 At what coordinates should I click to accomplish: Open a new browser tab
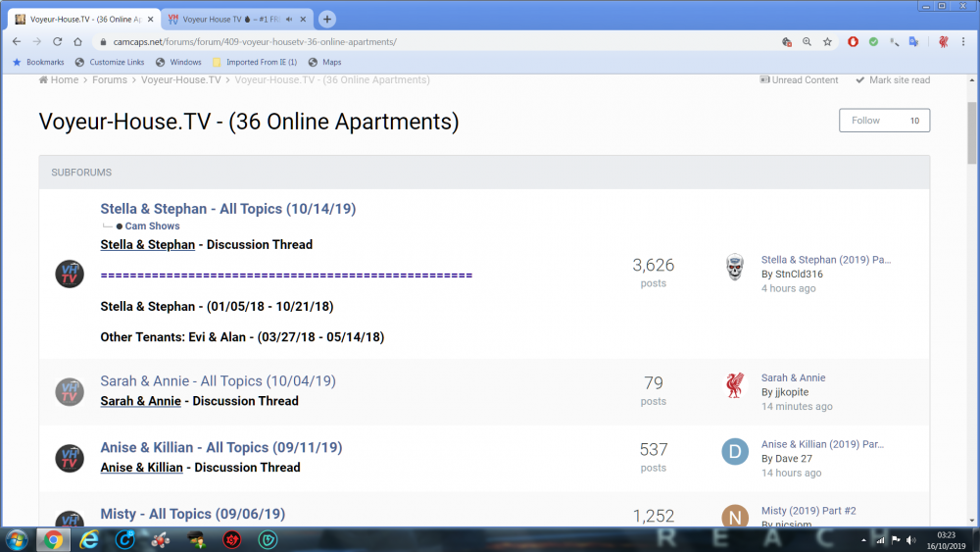coord(327,19)
